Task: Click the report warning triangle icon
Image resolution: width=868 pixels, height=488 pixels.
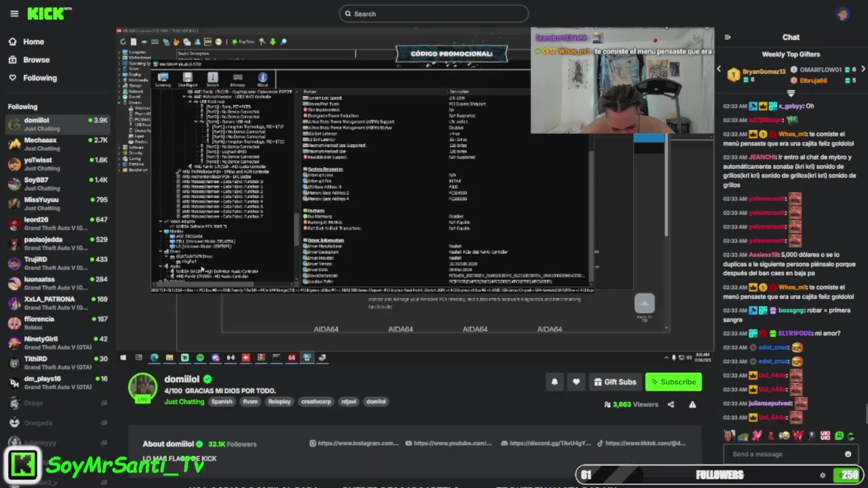Action: (692, 405)
